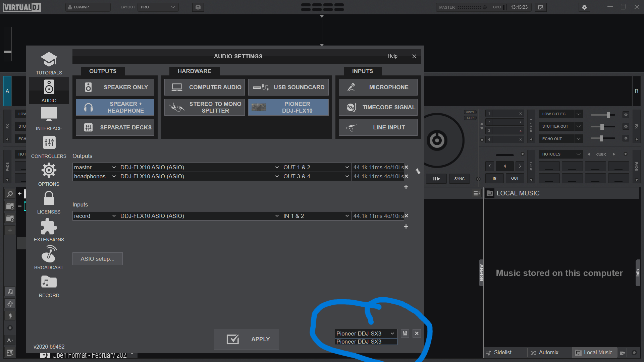The height and width of the screenshot is (362, 644).
Task: Set loop OUT point on deck B
Action: (x=515, y=179)
